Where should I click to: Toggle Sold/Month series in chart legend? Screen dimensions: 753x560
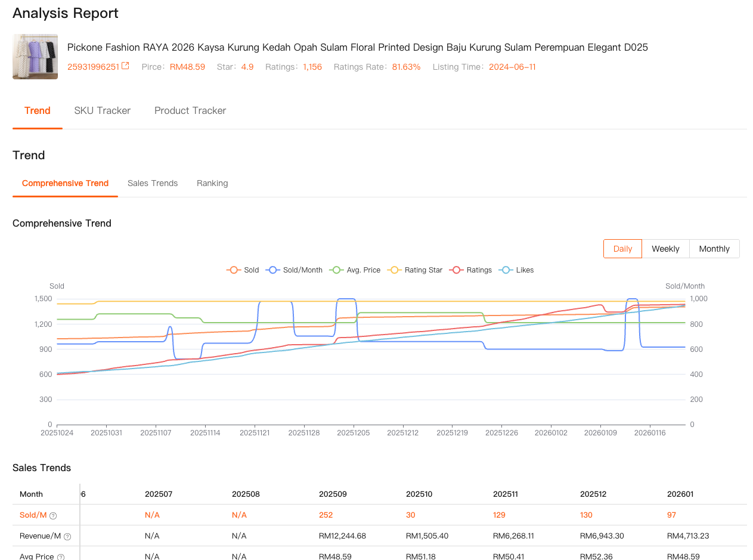[273, 270]
